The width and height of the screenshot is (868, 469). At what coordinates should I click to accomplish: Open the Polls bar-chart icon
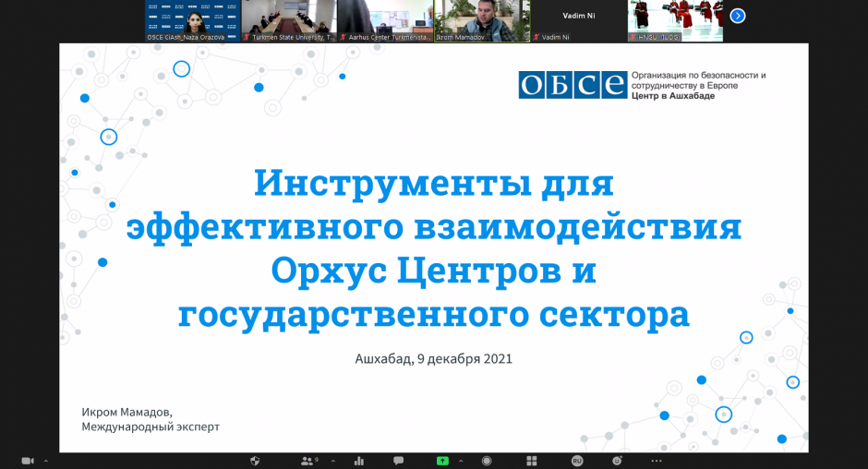click(359, 461)
